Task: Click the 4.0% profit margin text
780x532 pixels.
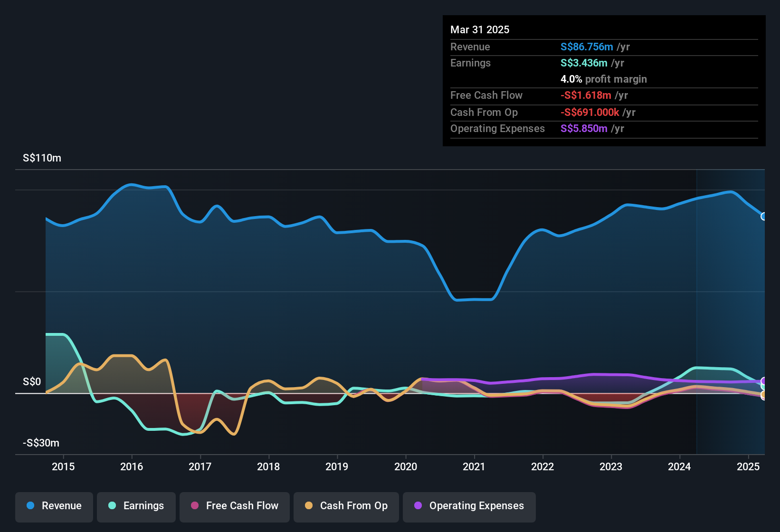Action: 604,79
